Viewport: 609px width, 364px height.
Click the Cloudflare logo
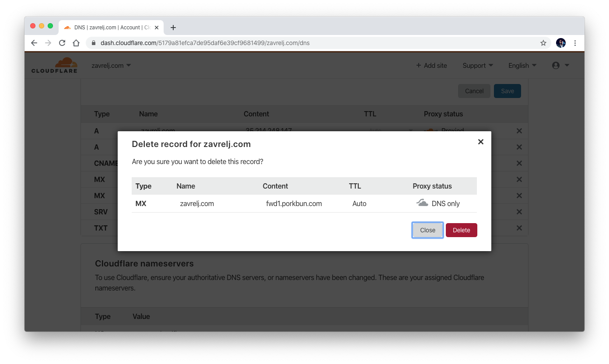coord(54,65)
